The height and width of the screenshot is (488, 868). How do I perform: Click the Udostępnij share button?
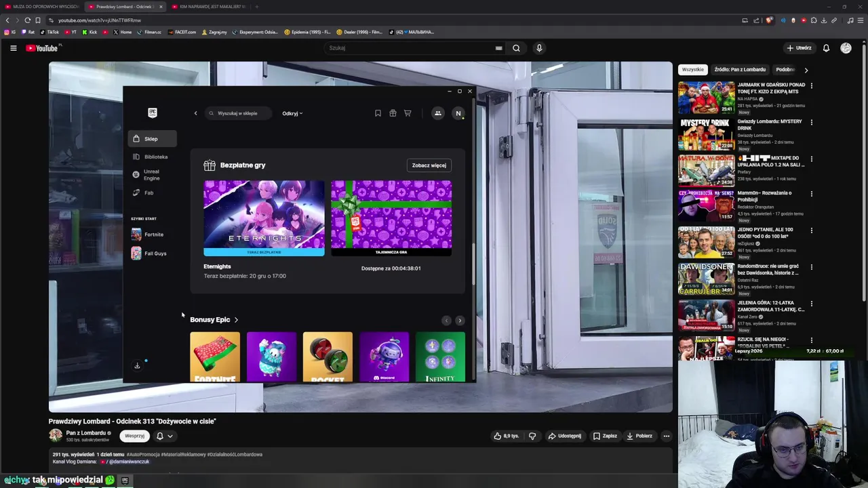pyautogui.click(x=565, y=436)
